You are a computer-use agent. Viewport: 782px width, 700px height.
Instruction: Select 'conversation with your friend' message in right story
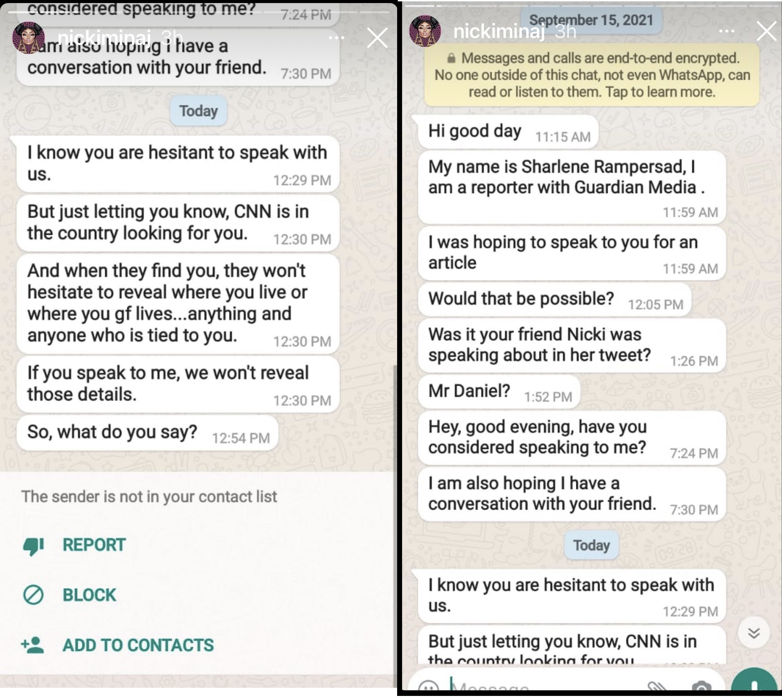572,494
